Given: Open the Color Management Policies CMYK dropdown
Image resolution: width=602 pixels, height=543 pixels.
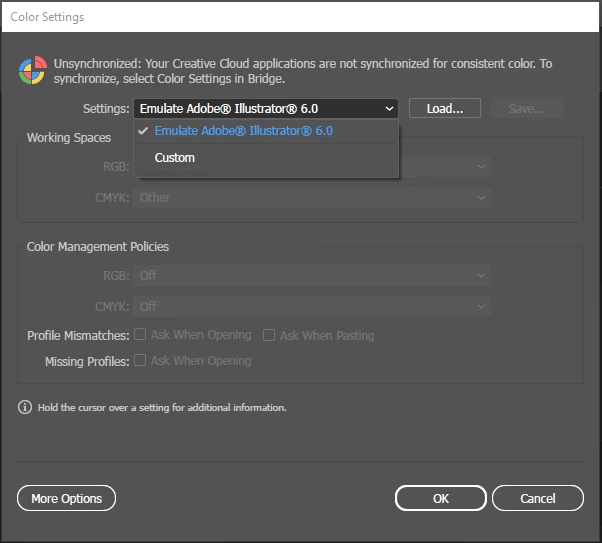Looking at the screenshot, I should click(x=312, y=306).
